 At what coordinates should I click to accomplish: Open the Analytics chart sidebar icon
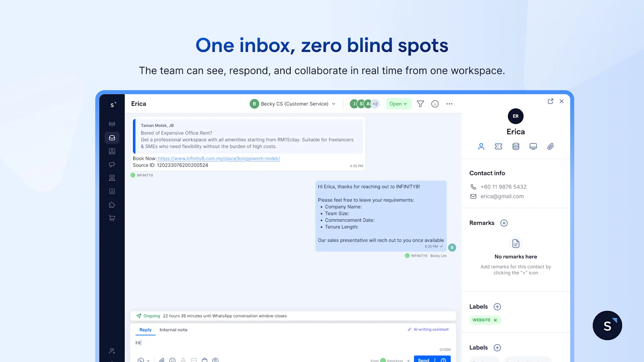point(112,191)
